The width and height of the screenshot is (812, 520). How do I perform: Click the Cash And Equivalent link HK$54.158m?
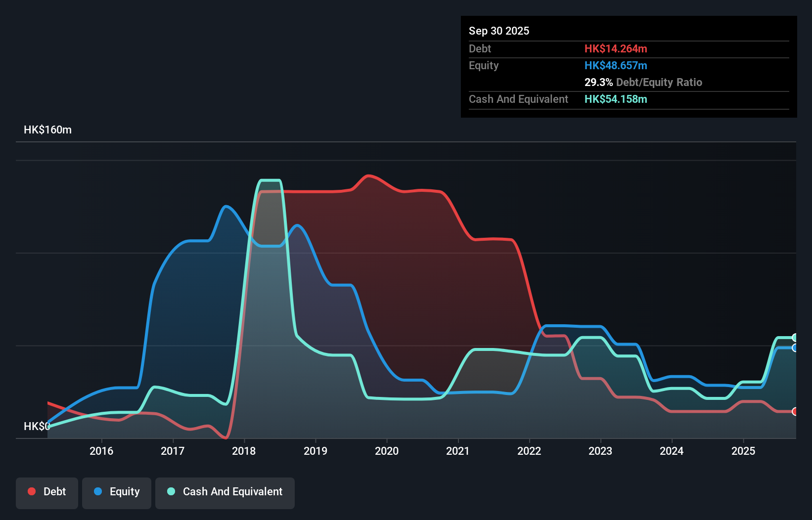click(616, 99)
